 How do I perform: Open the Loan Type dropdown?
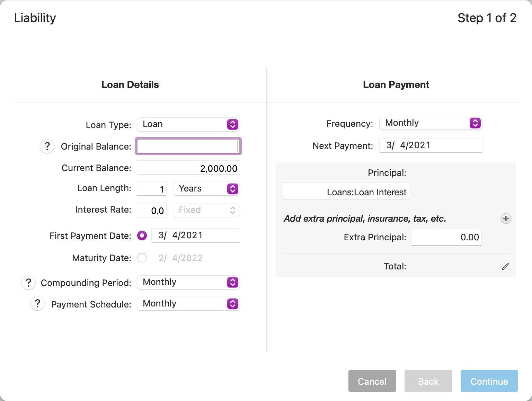188,124
